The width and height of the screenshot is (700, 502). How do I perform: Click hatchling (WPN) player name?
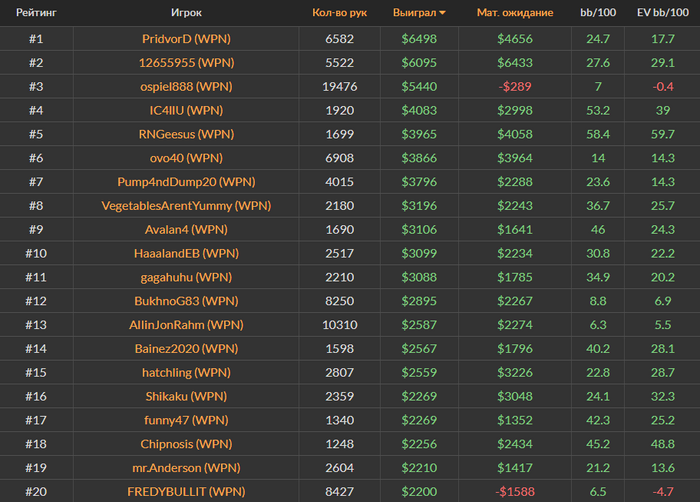click(186, 372)
